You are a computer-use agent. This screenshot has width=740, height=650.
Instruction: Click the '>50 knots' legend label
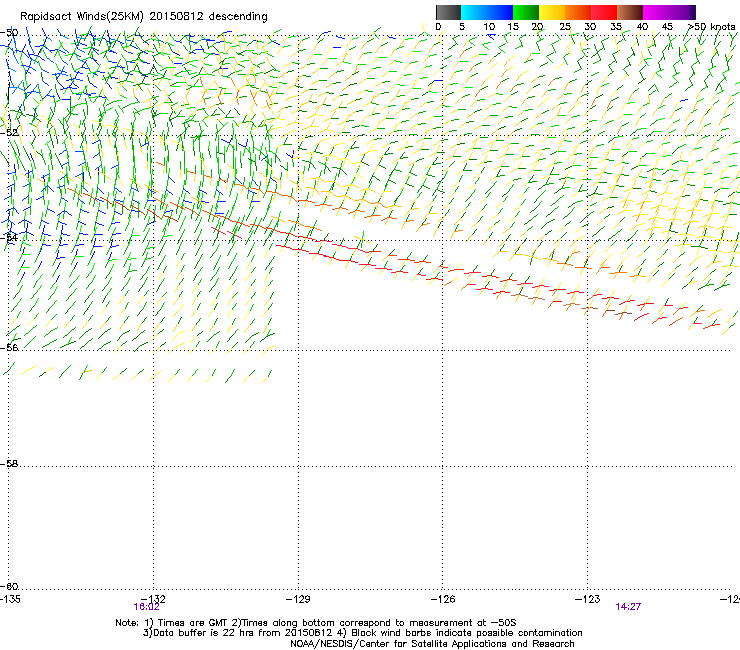[712, 27]
